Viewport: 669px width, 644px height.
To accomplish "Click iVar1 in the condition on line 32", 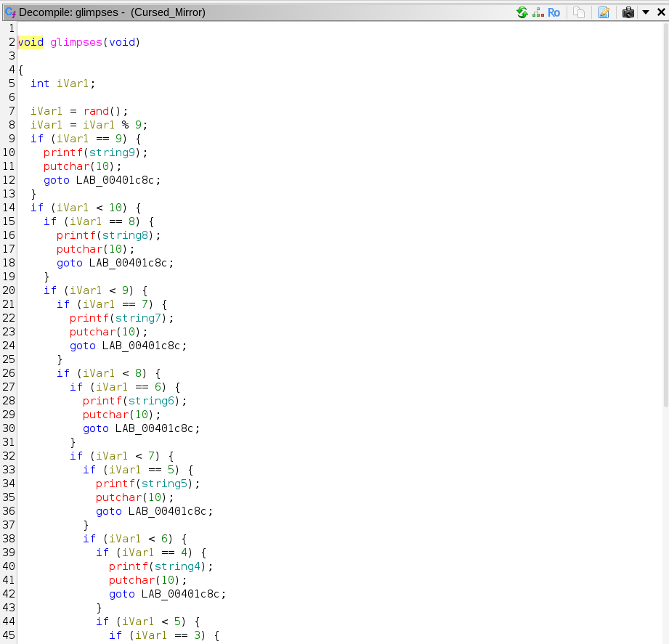I will click(112, 456).
